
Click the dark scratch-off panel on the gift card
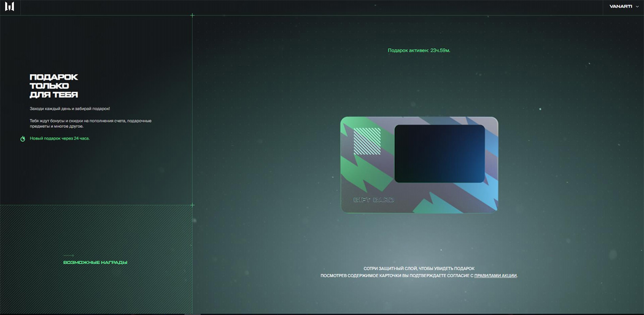point(439,153)
